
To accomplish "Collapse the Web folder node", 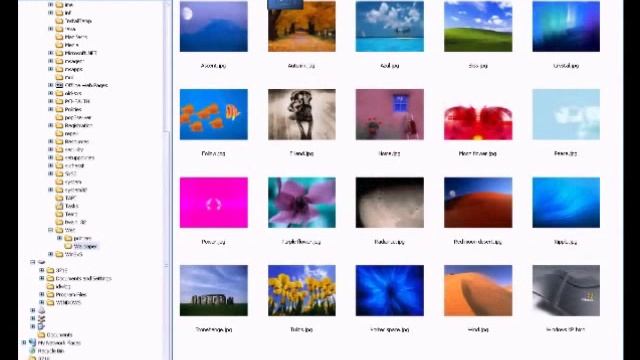I will [51, 230].
